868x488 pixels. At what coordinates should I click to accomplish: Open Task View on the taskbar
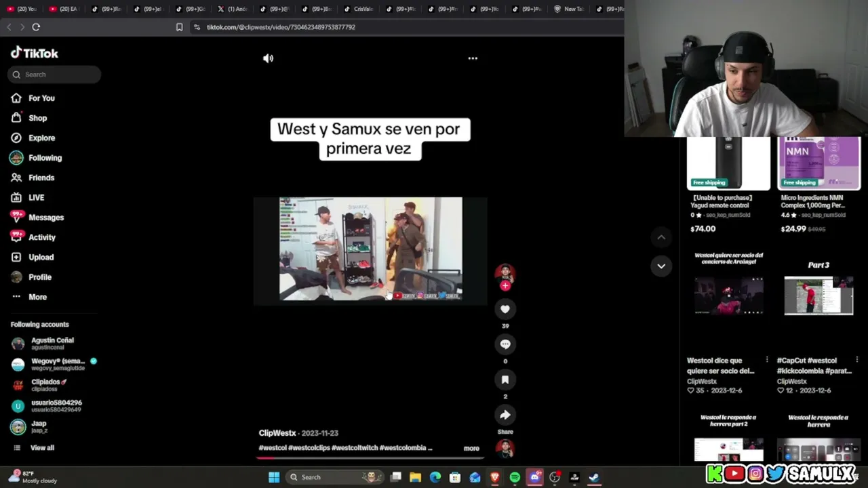[x=396, y=477]
